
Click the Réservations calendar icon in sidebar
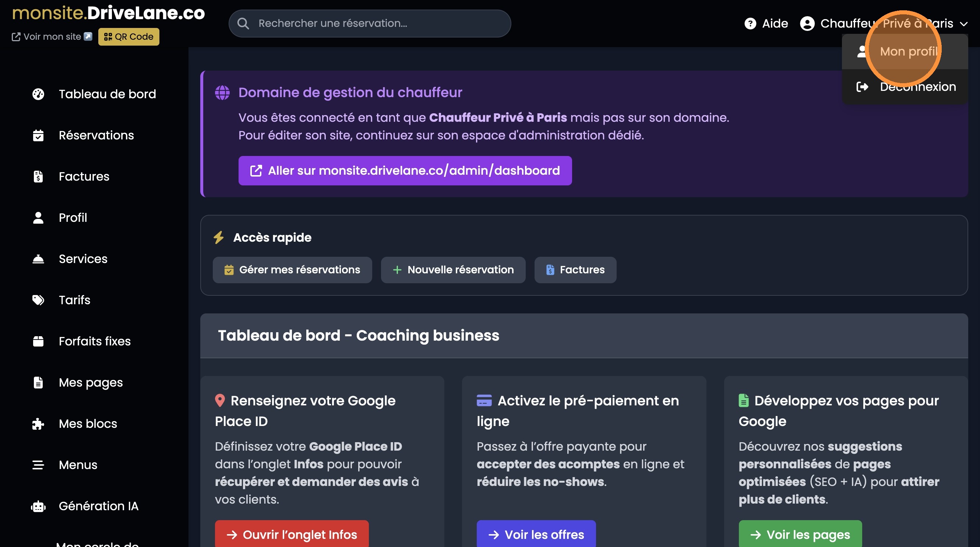tap(38, 135)
